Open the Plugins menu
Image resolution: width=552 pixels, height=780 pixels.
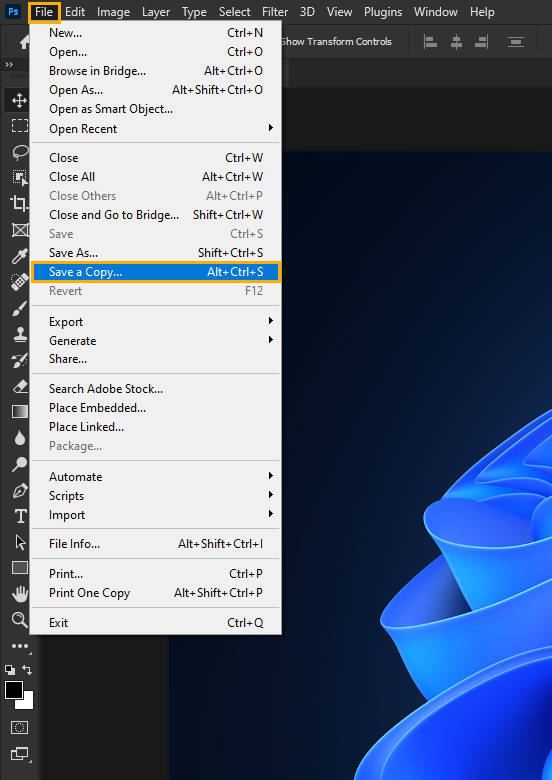click(x=383, y=12)
